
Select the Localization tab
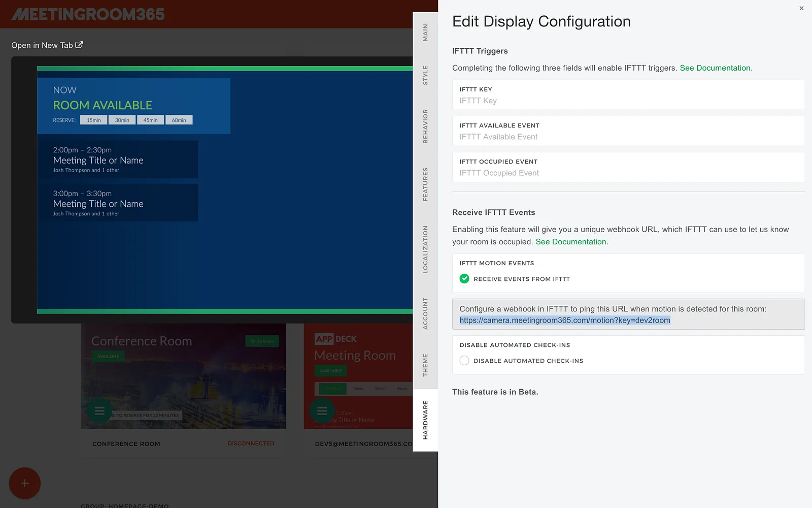tap(425, 249)
